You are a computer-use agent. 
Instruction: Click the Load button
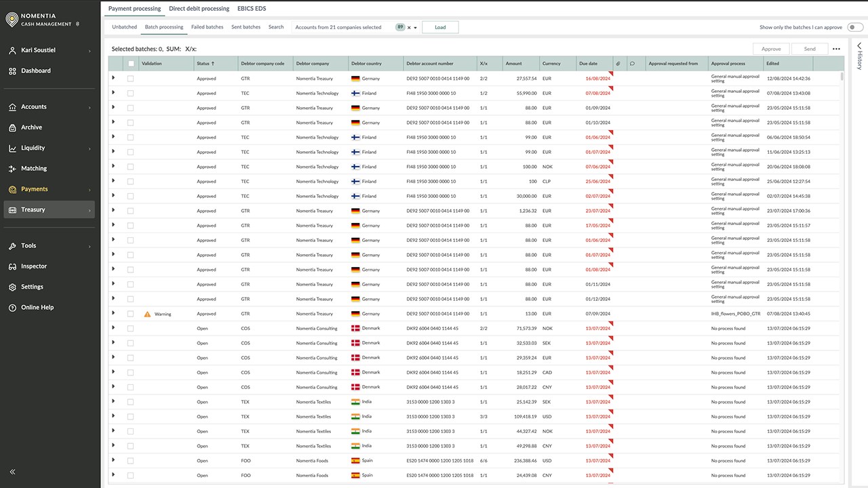coord(440,27)
